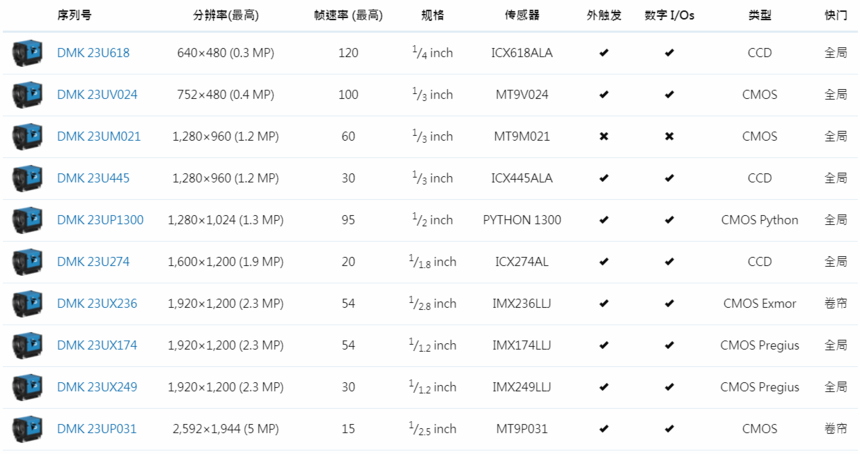Click camera icon beside DMK 23UP031
Image resolution: width=860 pixels, height=454 pixels.
click(27, 429)
